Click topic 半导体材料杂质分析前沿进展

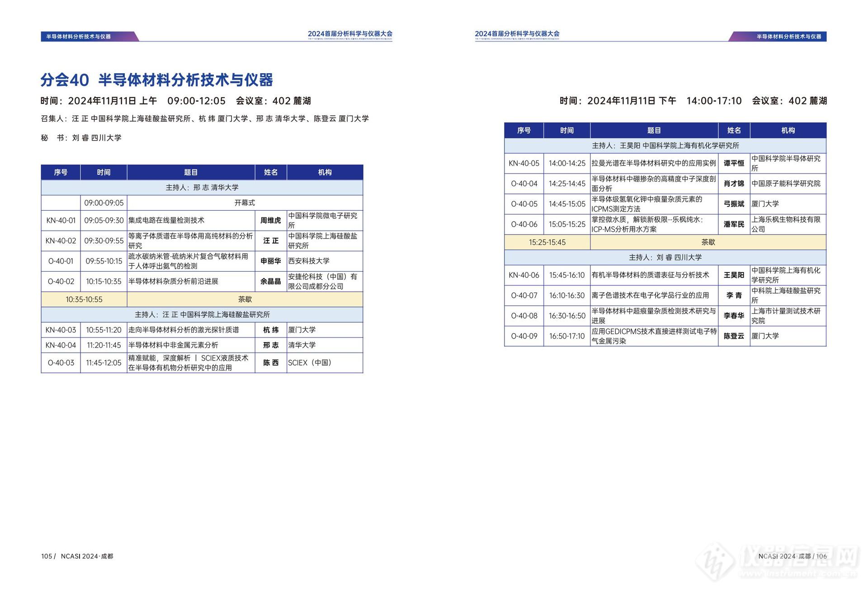[x=173, y=282]
